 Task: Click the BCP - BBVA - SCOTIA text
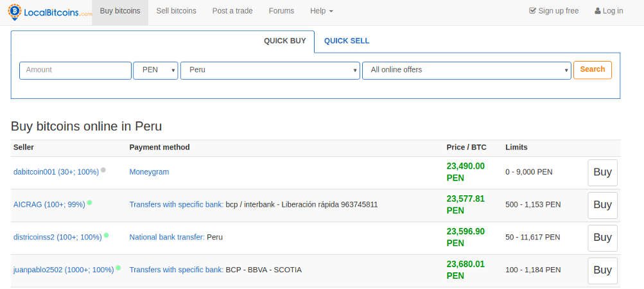coord(264,270)
